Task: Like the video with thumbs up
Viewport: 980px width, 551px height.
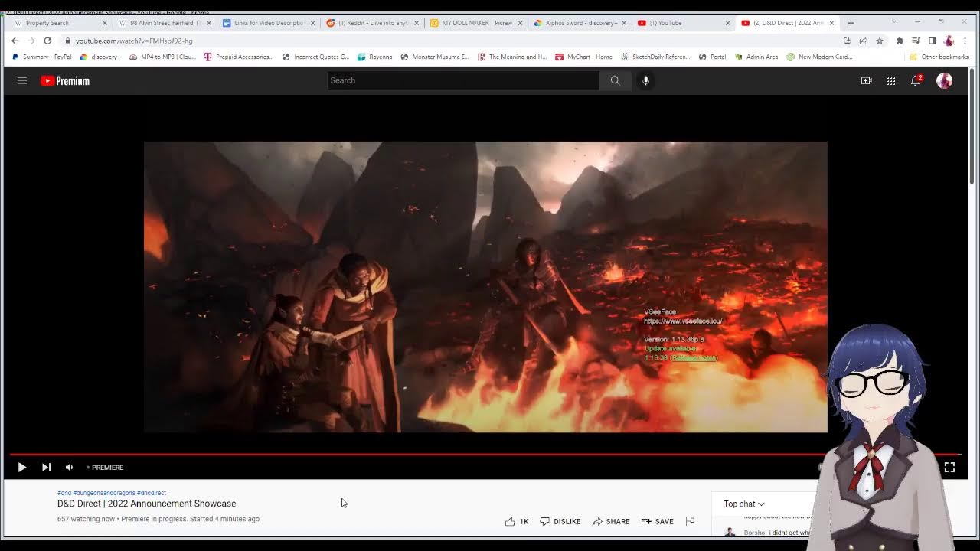Action: tap(517, 521)
